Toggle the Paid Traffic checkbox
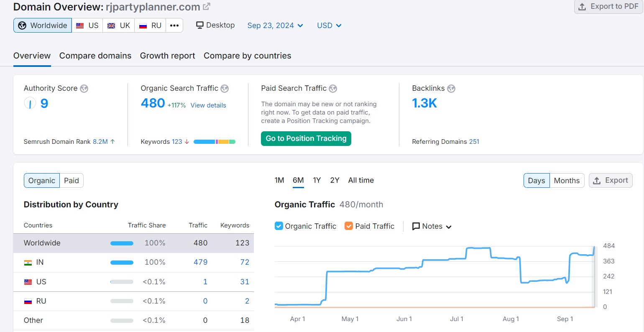Screen dimensions: 644x332 click(x=349, y=226)
